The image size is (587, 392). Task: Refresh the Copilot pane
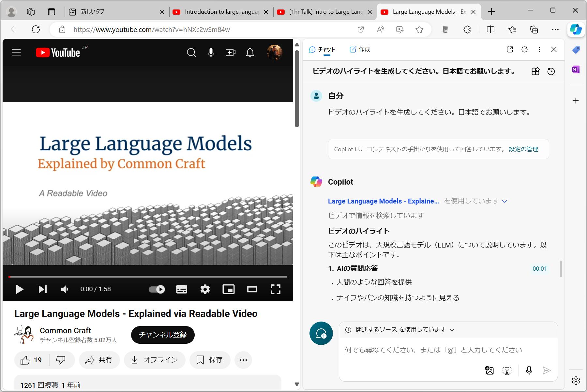click(x=524, y=50)
